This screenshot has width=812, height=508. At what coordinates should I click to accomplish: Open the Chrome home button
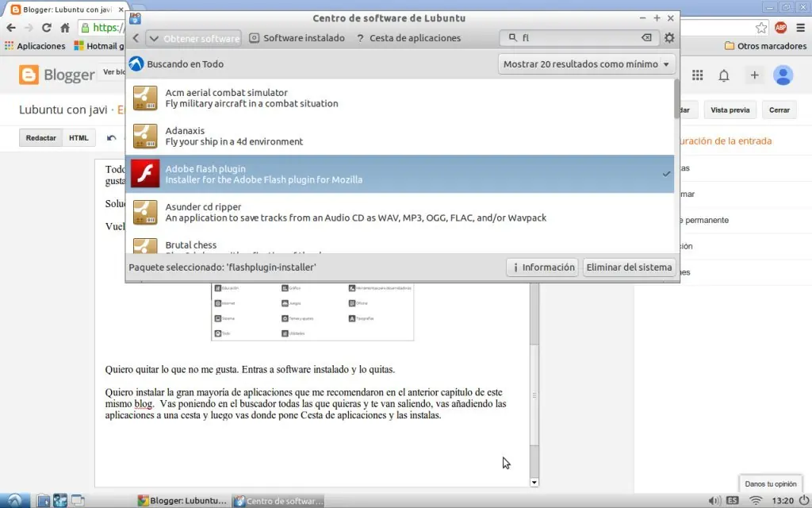[x=65, y=28]
